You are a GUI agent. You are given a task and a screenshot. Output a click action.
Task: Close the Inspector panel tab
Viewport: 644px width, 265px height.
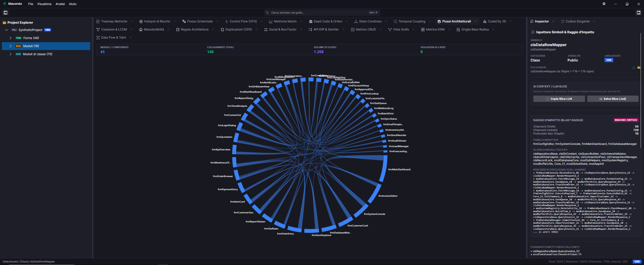point(553,22)
